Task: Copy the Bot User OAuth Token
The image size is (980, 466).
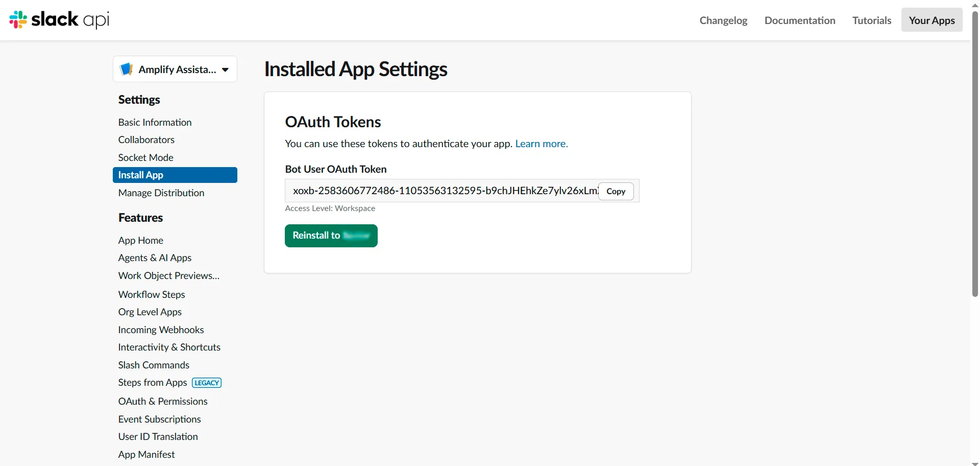Action: click(x=616, y=191)
